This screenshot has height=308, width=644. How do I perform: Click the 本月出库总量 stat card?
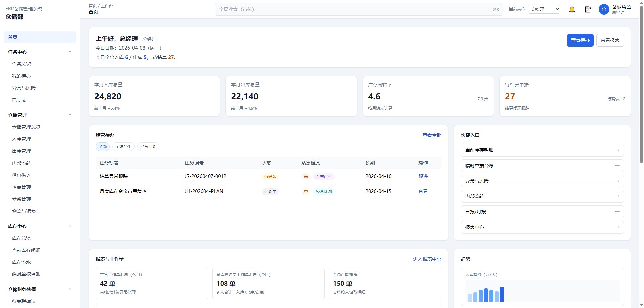coord(291,96)
